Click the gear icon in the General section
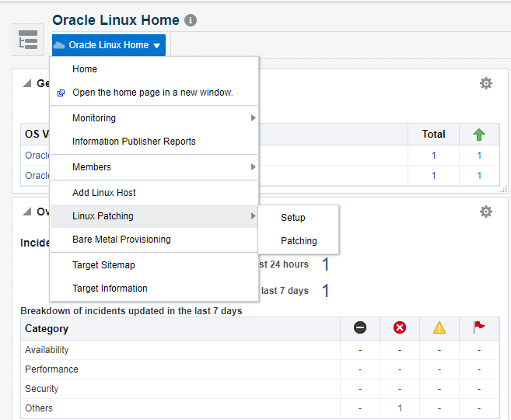The width and height of the screenshot is (511, 420). tap(486, 83)
